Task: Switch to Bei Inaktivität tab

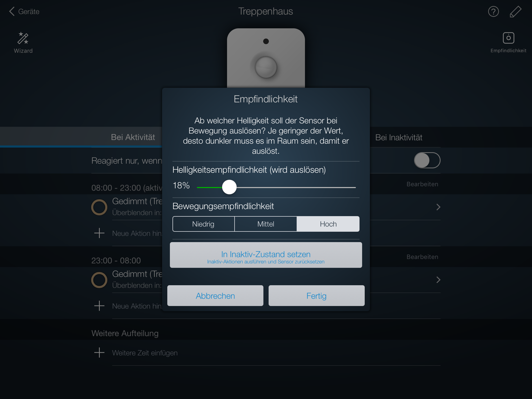Action: click(x=399, y=137)
